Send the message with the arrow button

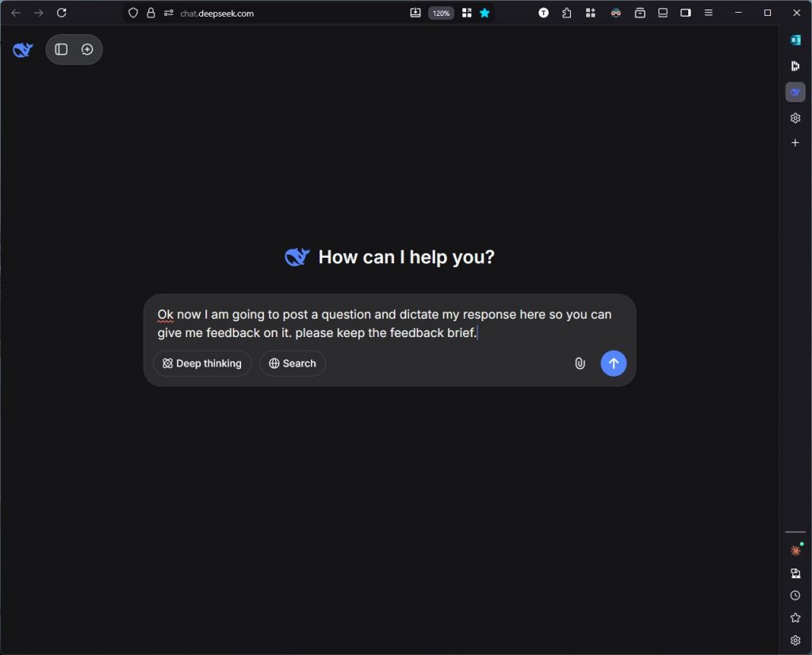[x=614, y=363]
